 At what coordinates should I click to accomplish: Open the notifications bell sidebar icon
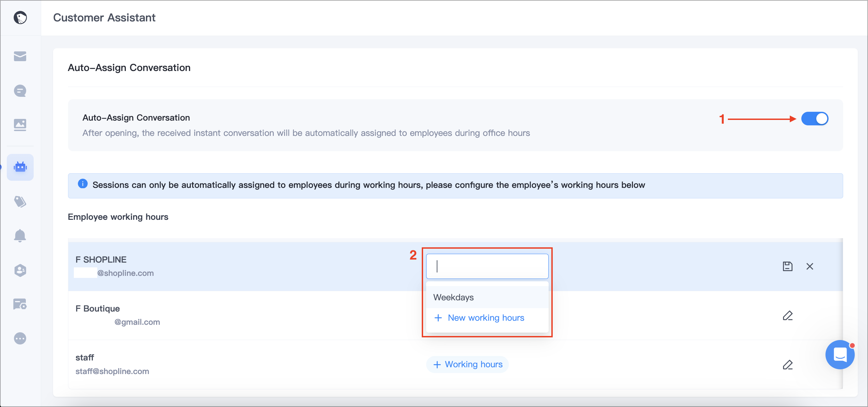click(x=20, y=235)
